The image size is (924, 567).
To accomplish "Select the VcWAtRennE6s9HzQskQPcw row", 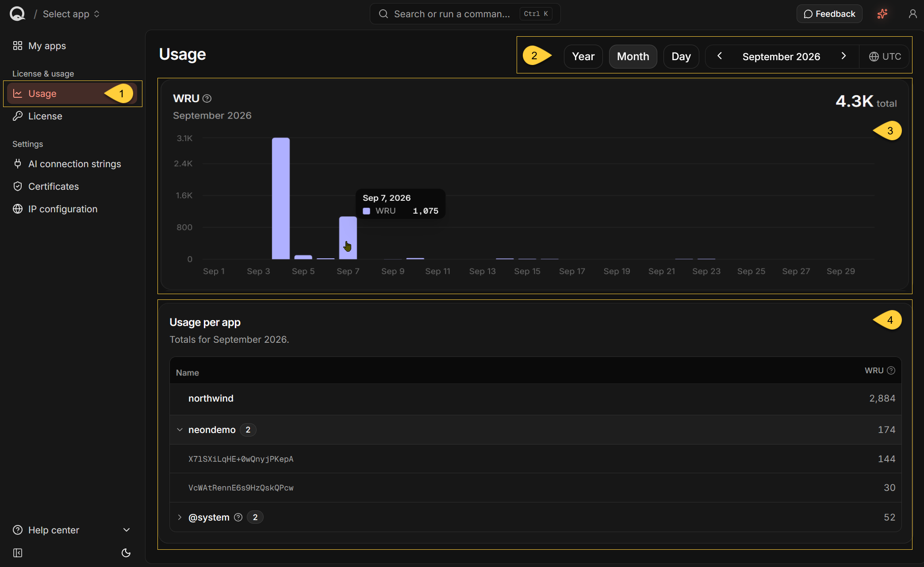I will click(535, 487).
